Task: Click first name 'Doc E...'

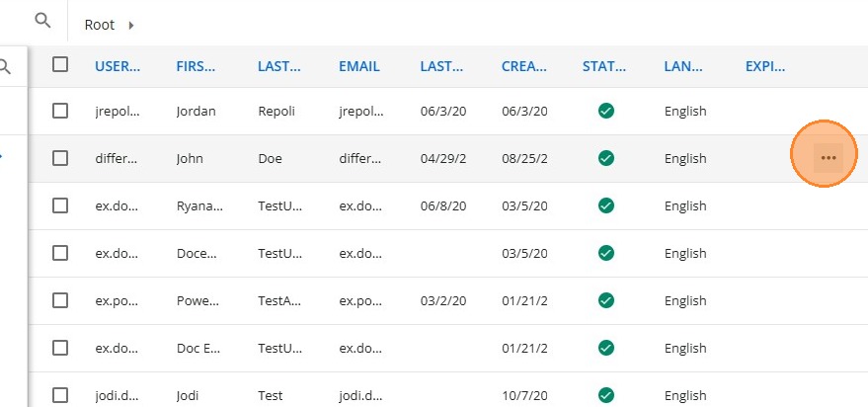Action: [198, 349]
